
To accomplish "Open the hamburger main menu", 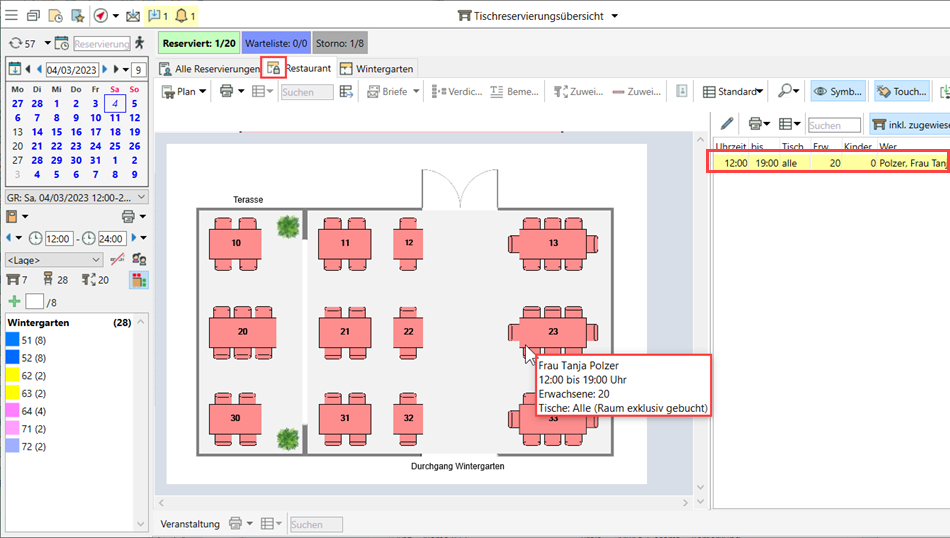I will click(11, 16).
